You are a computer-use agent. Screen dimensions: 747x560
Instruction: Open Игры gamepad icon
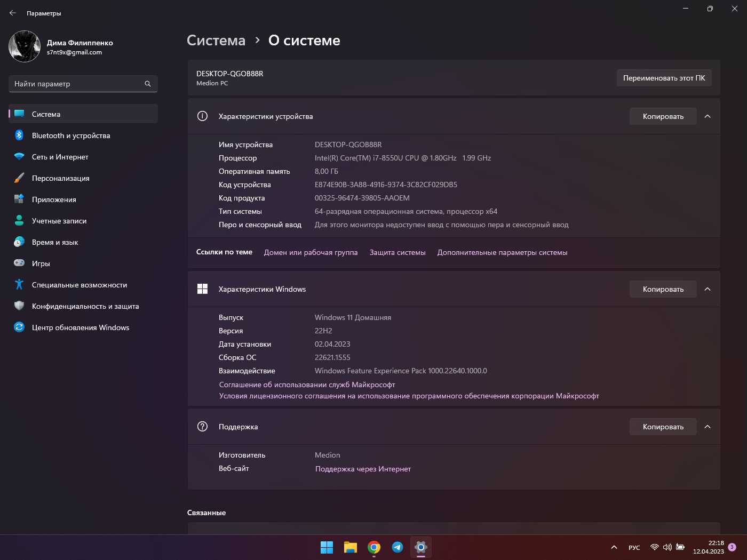pos(19,263)
